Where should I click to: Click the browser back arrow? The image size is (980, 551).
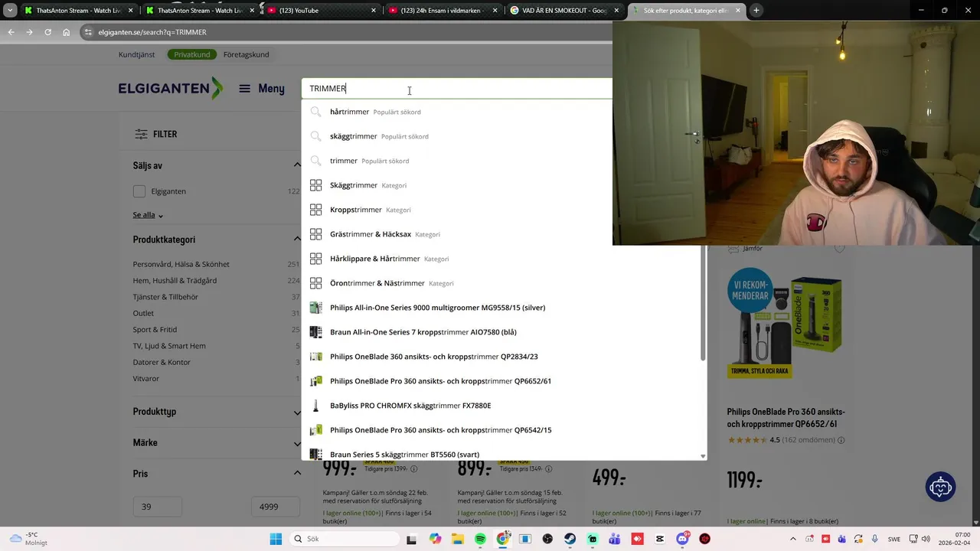(11, 32)
